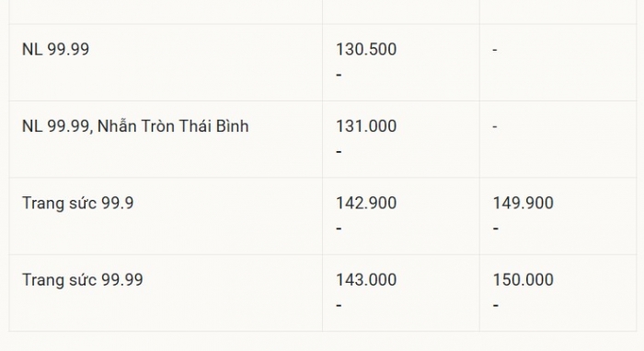Click the 143.000 buy price
644x351 pixels.
pos(366,280)
